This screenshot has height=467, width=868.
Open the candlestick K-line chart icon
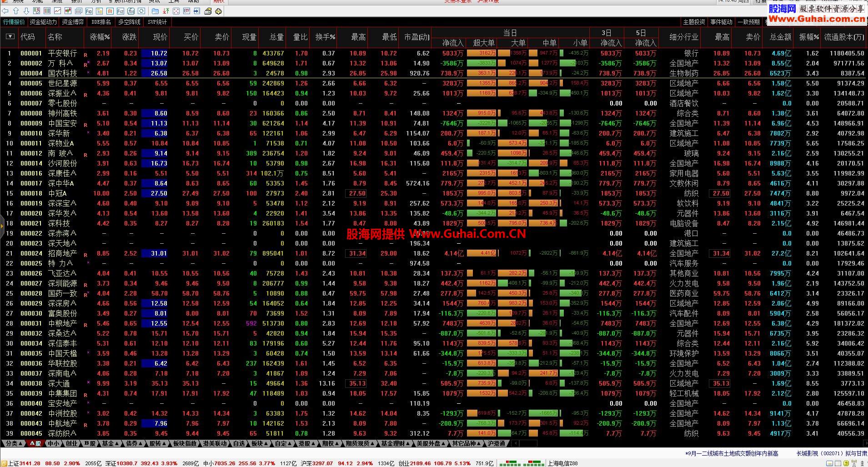[68, 11]
